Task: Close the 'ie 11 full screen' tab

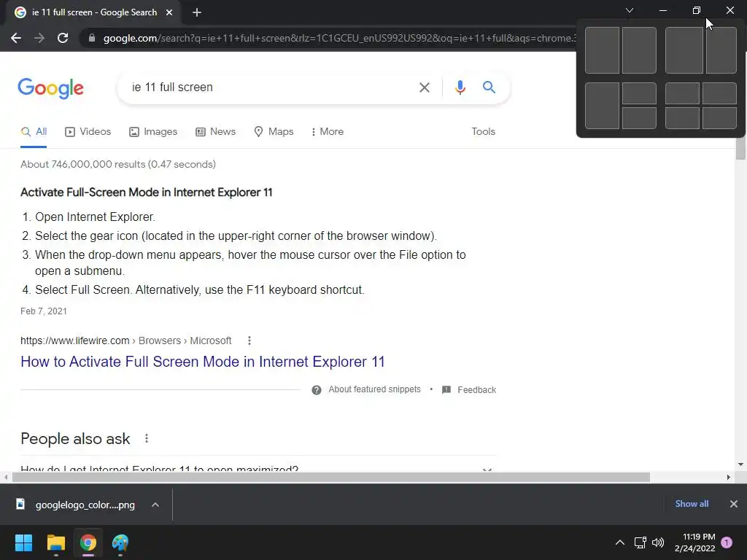Action: coord(169,12)
